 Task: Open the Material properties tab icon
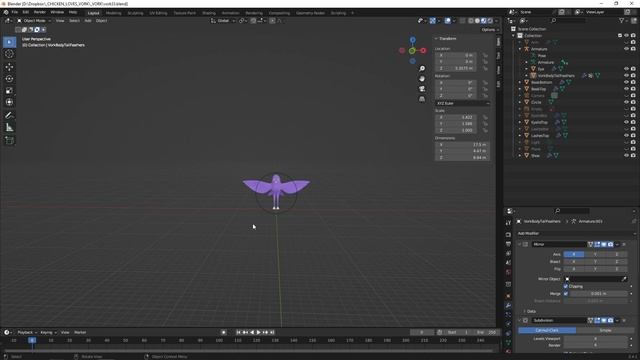click(508, 351)
